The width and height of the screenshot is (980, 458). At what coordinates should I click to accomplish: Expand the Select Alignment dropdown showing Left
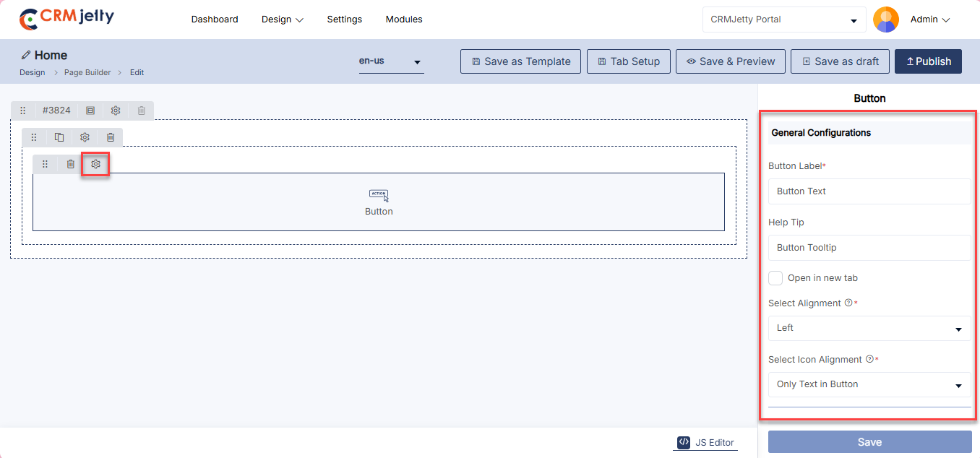point(869,328)
